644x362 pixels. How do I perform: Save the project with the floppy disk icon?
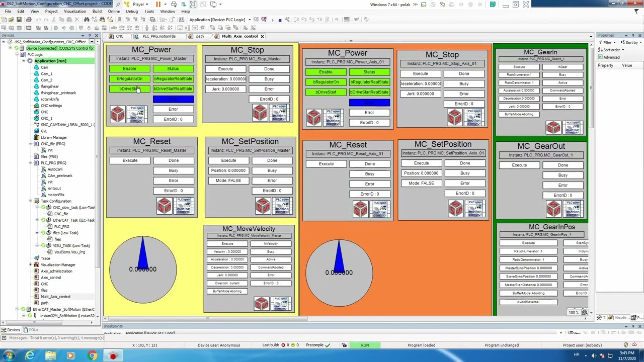point(18,20)
